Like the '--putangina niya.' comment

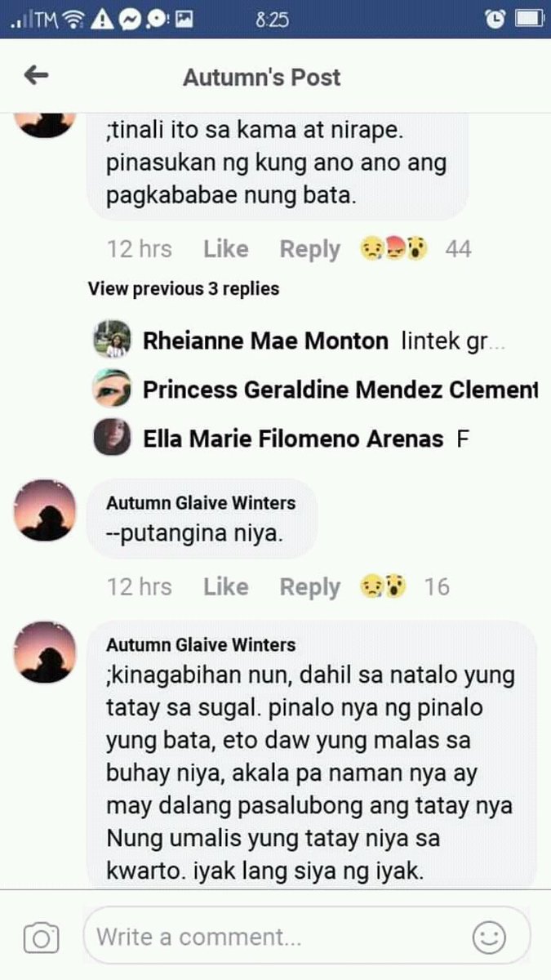pos(225,586)
